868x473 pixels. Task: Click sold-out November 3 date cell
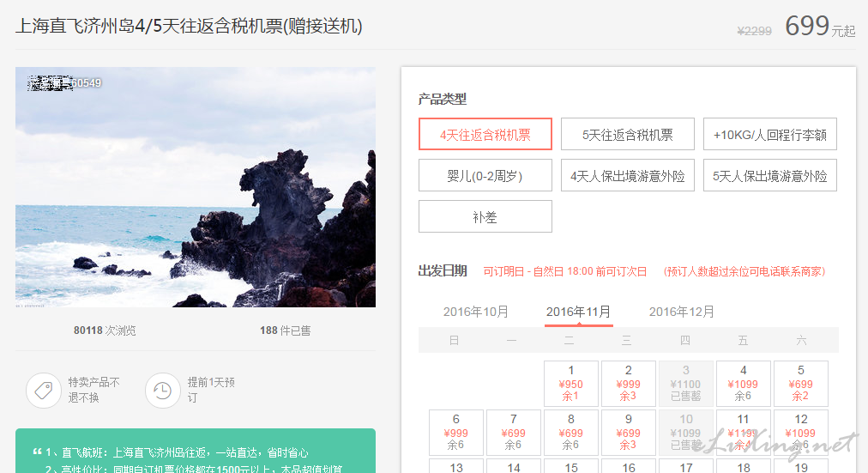click(x=686, y=383)
